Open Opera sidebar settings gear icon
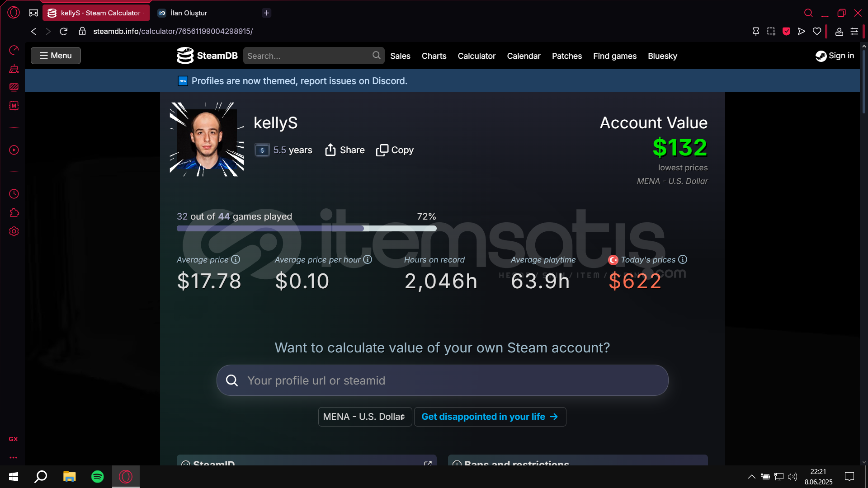Viewport: 868px width, 488px height. pos(14,231)
